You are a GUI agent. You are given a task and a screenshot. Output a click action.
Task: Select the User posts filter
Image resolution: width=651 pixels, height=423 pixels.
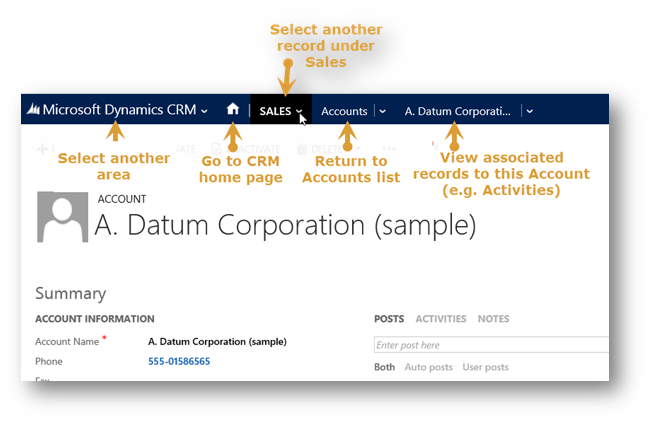485,367
